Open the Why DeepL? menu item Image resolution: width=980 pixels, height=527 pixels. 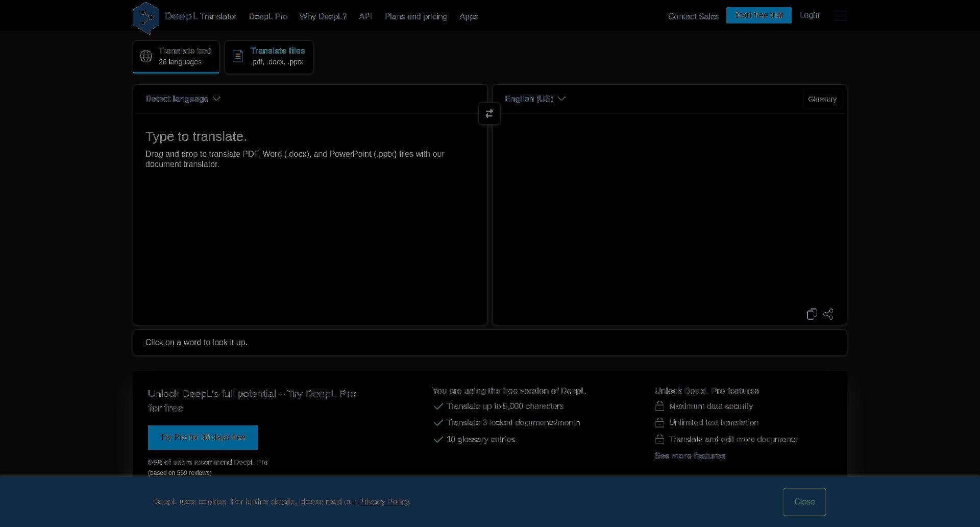(323, 16)
